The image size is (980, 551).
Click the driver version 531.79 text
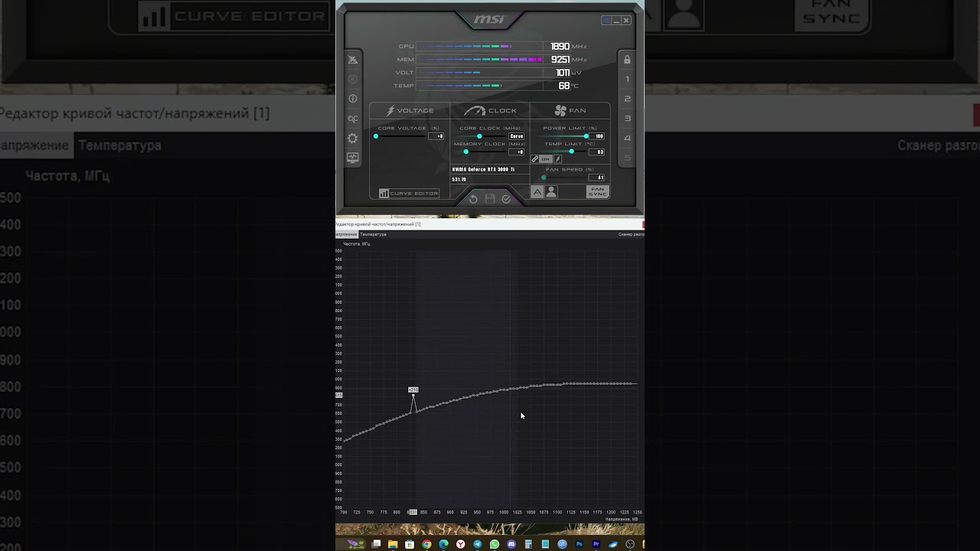click(459, 179)
